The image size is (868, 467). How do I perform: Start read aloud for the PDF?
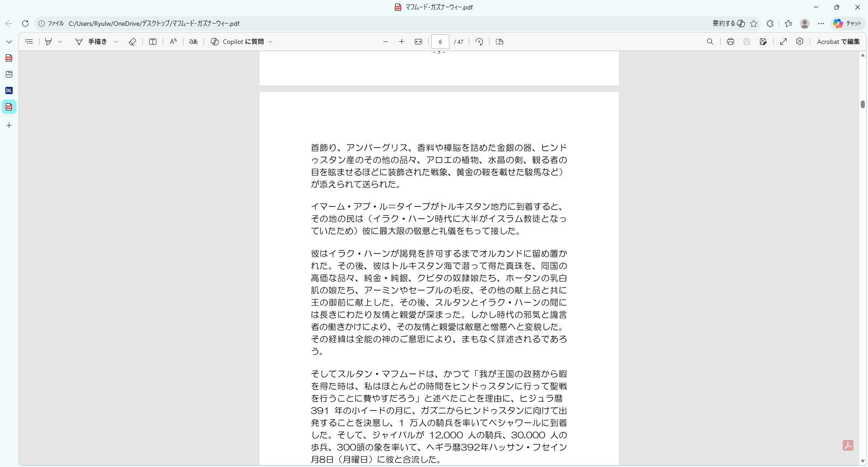pos(173,42)
